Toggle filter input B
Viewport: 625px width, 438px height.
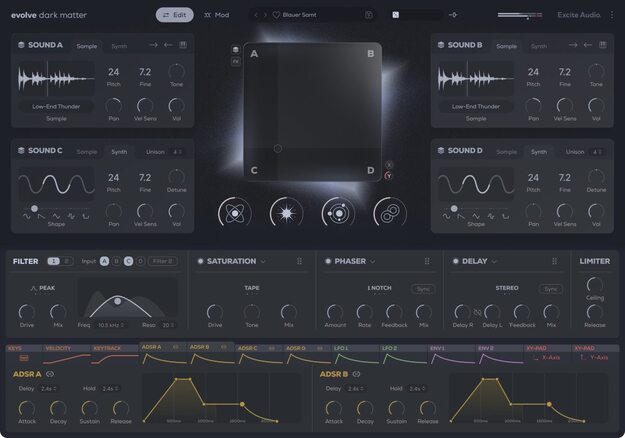tap(116, 261)
